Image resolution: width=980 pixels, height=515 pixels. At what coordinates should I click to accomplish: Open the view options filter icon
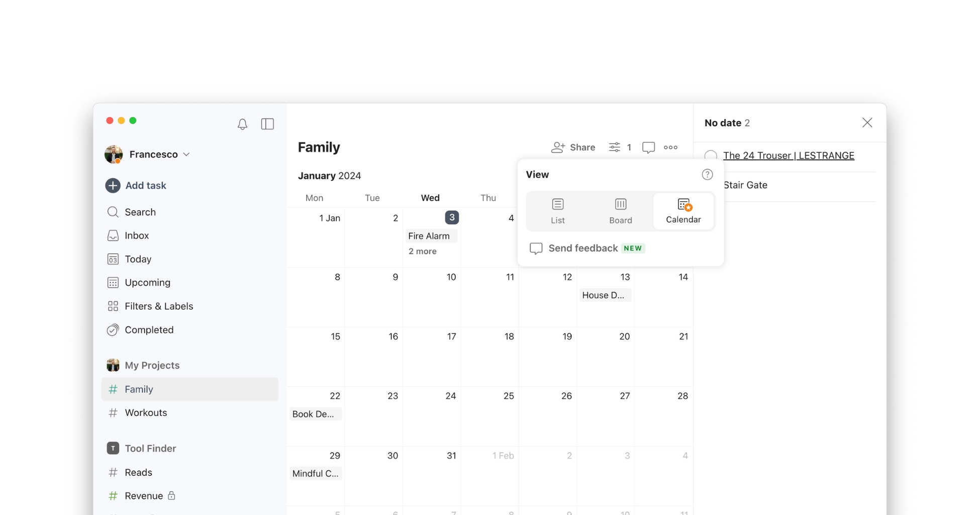coord(615,147)
